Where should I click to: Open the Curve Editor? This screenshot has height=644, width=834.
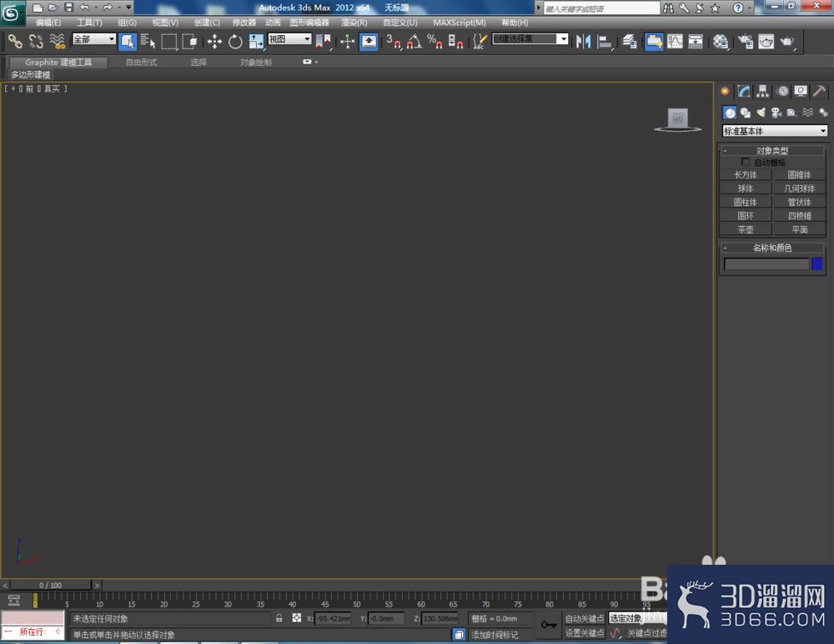click(x=675, y=42)
